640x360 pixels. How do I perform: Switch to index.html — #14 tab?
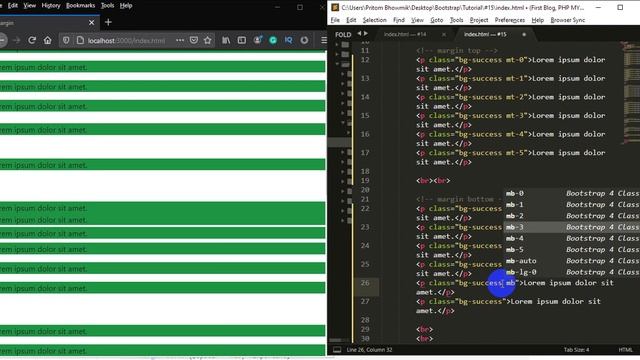(405, 35)
